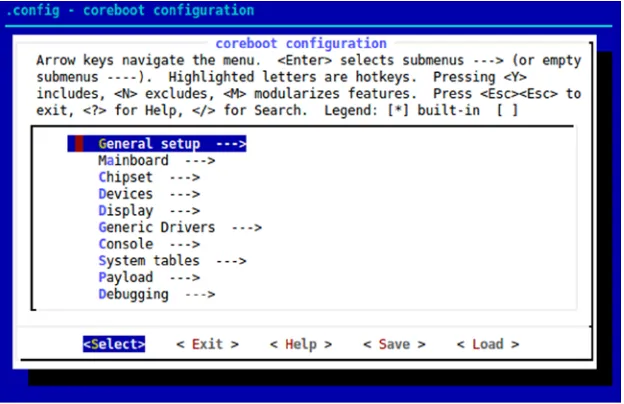Screen dimensions: 624x404
Task: Open the Mainboard submenu
Action: click(x=156, y=161)
